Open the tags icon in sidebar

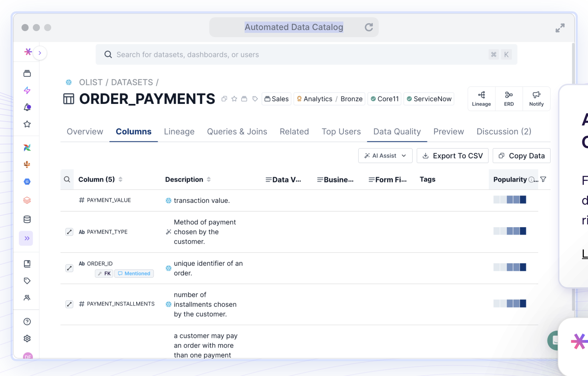[27, 281]
